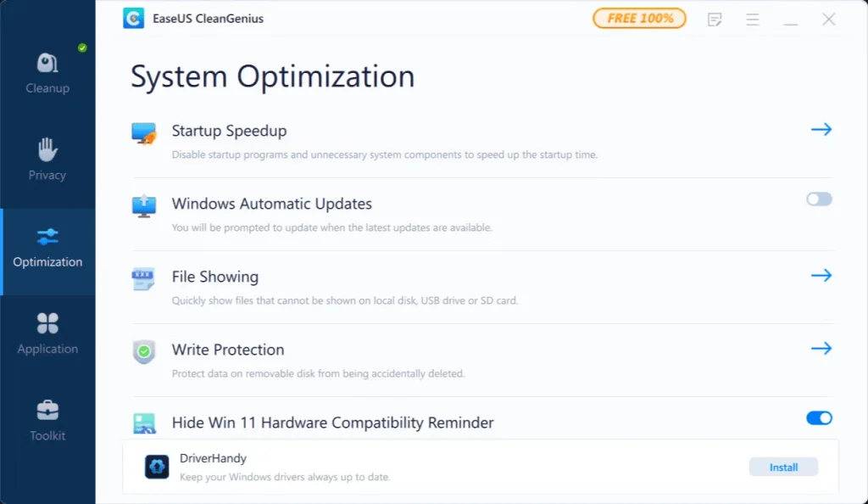
Task: Click the Hide Win 11 reminder icon
Action: tap(144, 423)
